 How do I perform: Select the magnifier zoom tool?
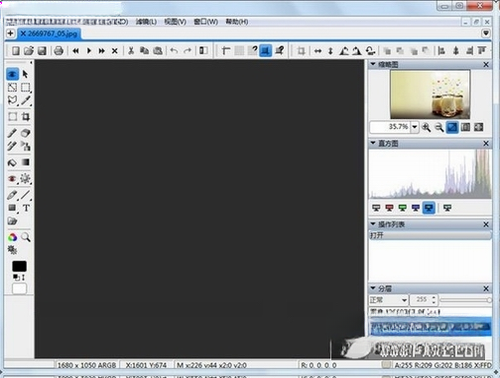point(26,237)
